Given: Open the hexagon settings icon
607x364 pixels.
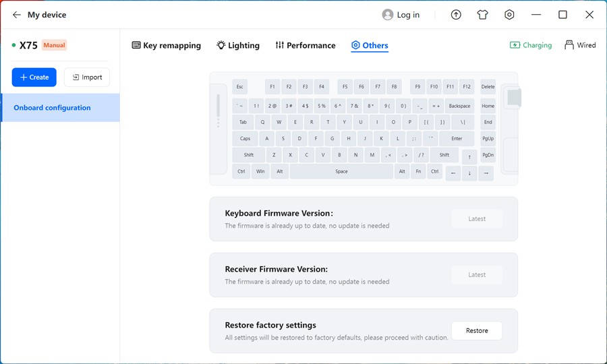Looking at the screenshot, I should pyautogui.click(x=509, y=15).
